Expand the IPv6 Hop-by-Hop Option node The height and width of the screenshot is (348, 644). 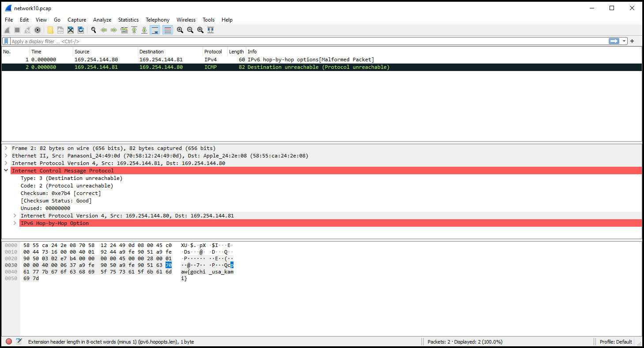[15, 223]
